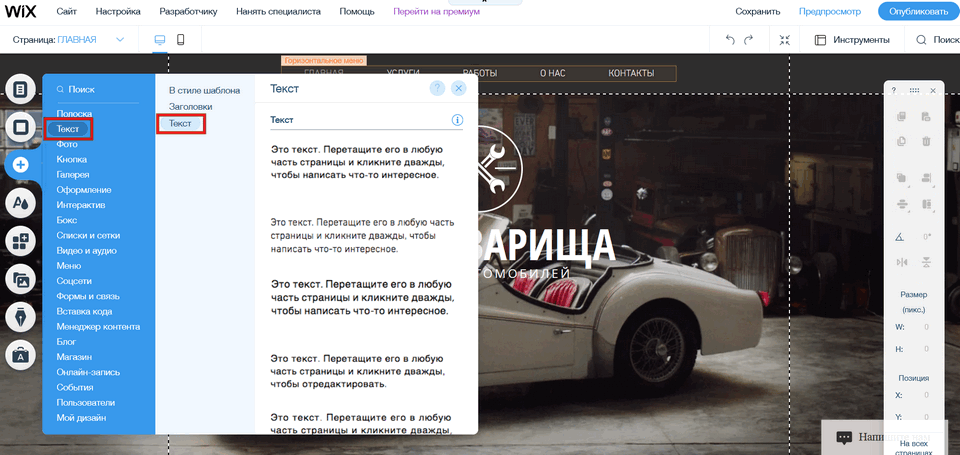The width and height of the screenshot is (960, 455).
Task: Switch to desktop view editor
Action: pos(159,40)
